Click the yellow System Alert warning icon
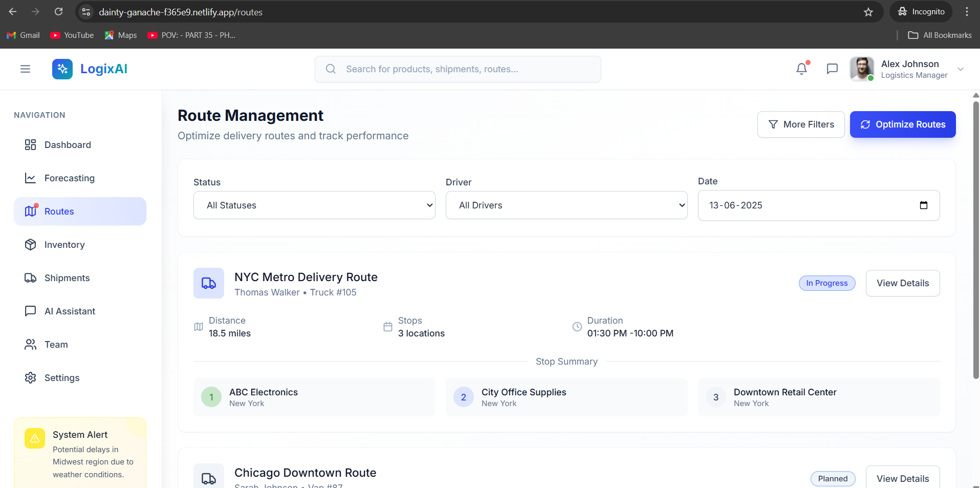This screenshot has width=980, height=488. (x=35, y=438)
